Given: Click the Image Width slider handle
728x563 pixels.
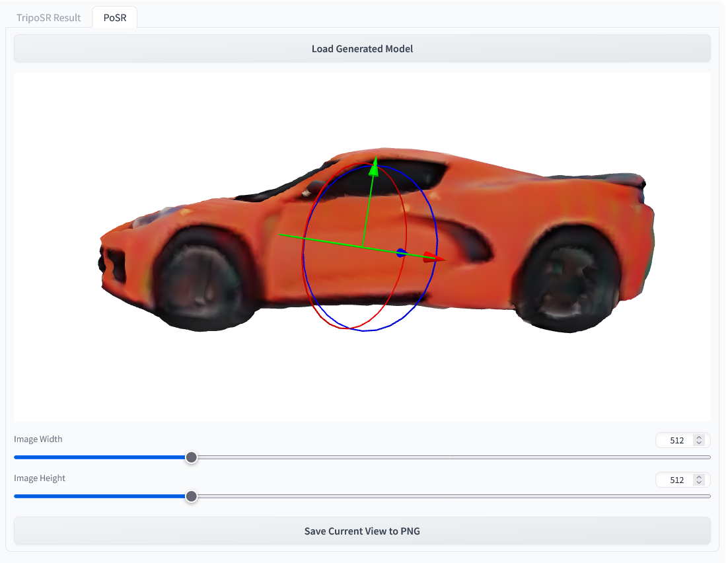Looking at the screenshot, I should click(x=192, y=457).
